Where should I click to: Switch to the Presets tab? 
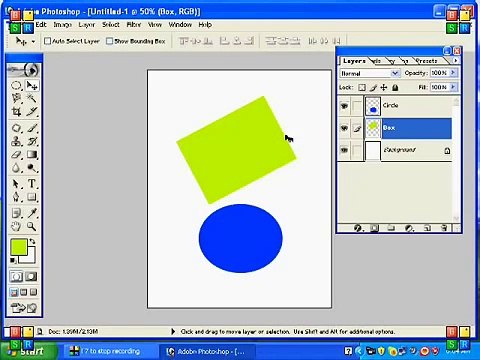coord(426,61)
